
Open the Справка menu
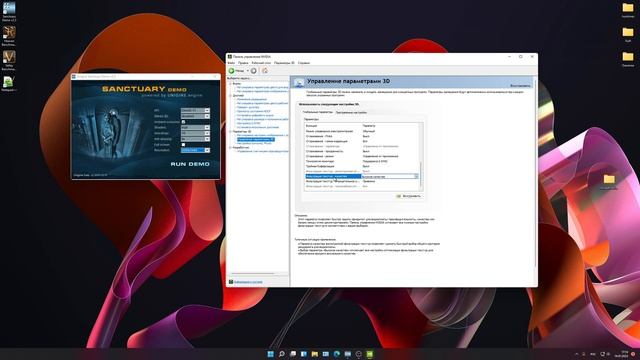coord(304,63)
